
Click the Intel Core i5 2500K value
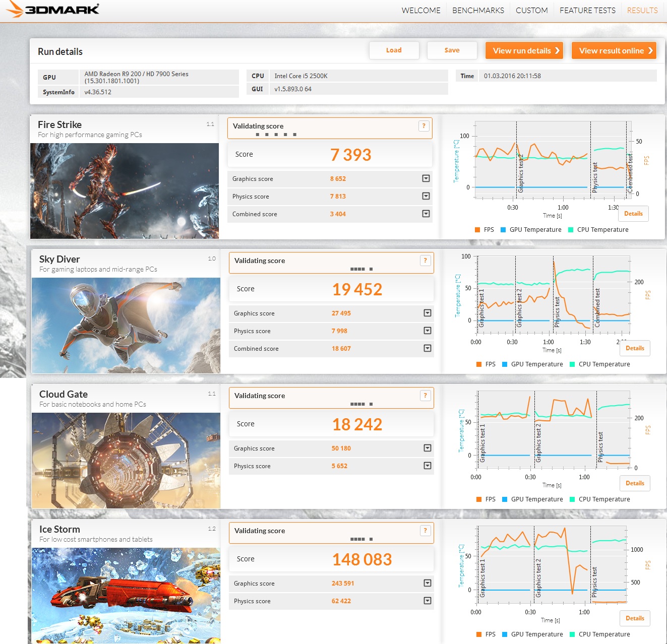[x=301, y=76]
